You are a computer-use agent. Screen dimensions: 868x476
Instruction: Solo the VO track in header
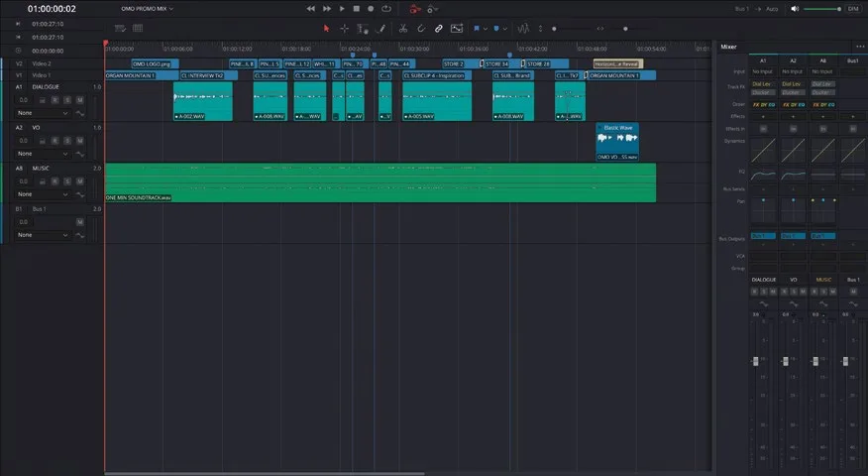click(x=67, y=141)
